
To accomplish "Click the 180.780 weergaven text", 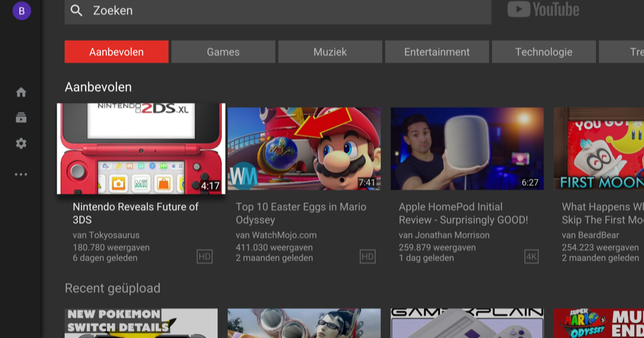I will click(x=111, y=247).
